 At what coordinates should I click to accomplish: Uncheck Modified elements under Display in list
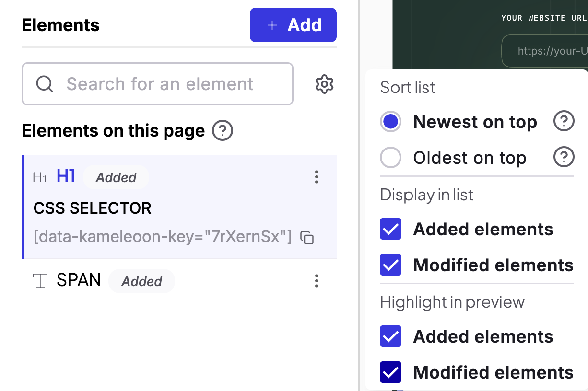pyautogui.click(x=391, y=265)
